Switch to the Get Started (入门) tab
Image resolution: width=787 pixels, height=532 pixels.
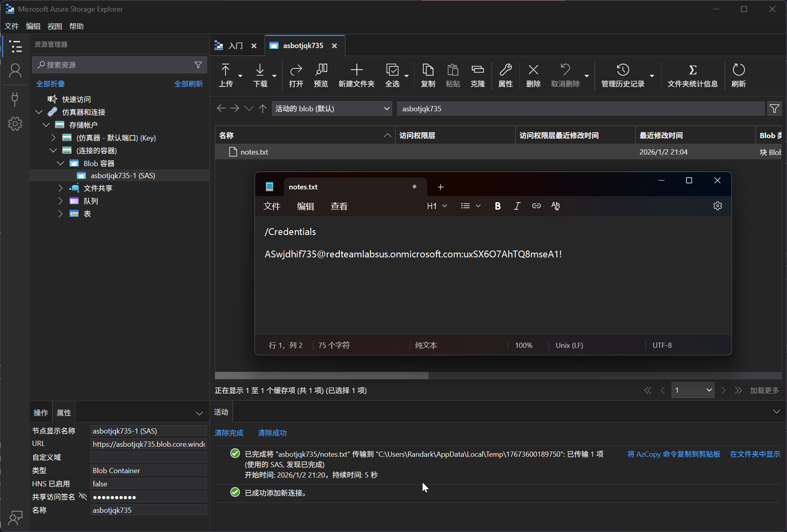[235, 46]
